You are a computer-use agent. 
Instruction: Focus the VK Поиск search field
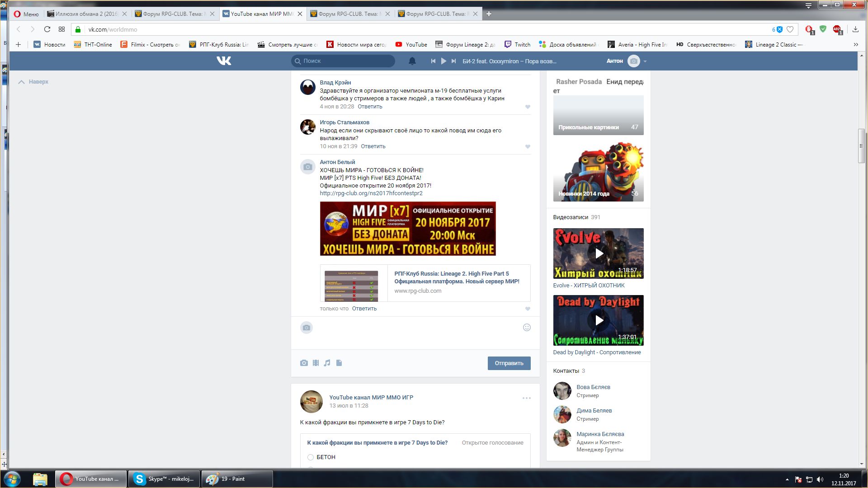[343, 61]
